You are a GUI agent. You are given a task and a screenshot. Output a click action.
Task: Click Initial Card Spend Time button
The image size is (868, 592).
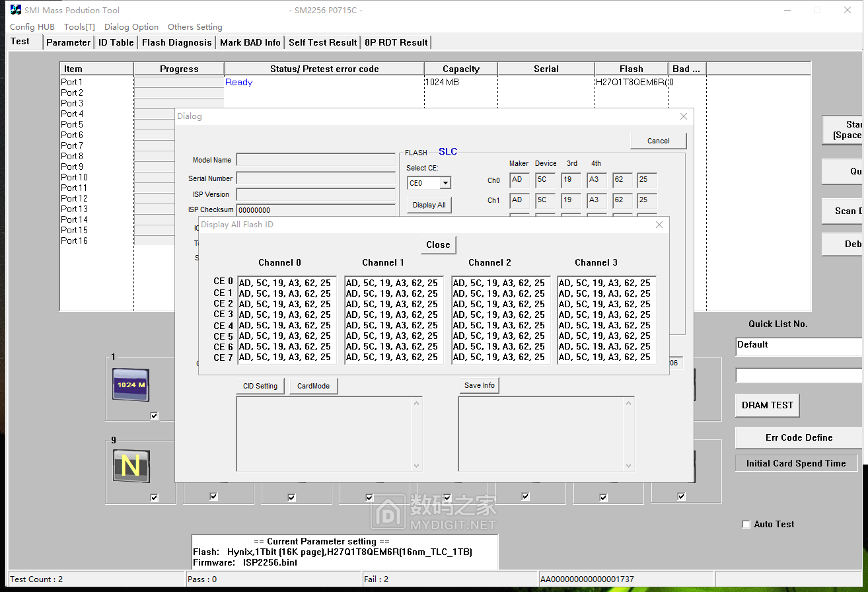(x=796, y=463)
